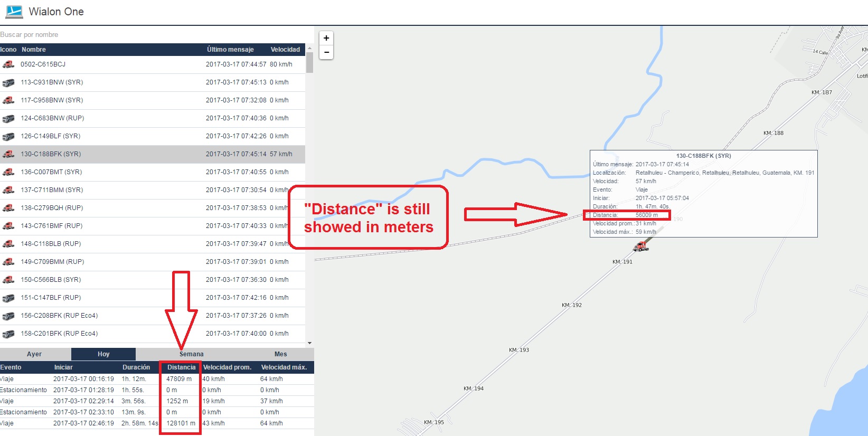Zoom out the map with minus button
Viewport: 868px width, 436px height.
point(326,52)
